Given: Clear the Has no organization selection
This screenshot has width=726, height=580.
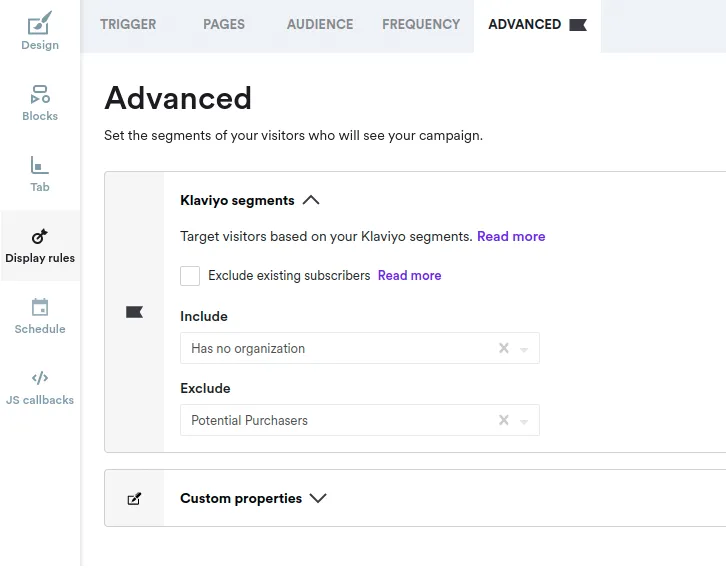Looking at the screenshot, I should tap(504, 348).
